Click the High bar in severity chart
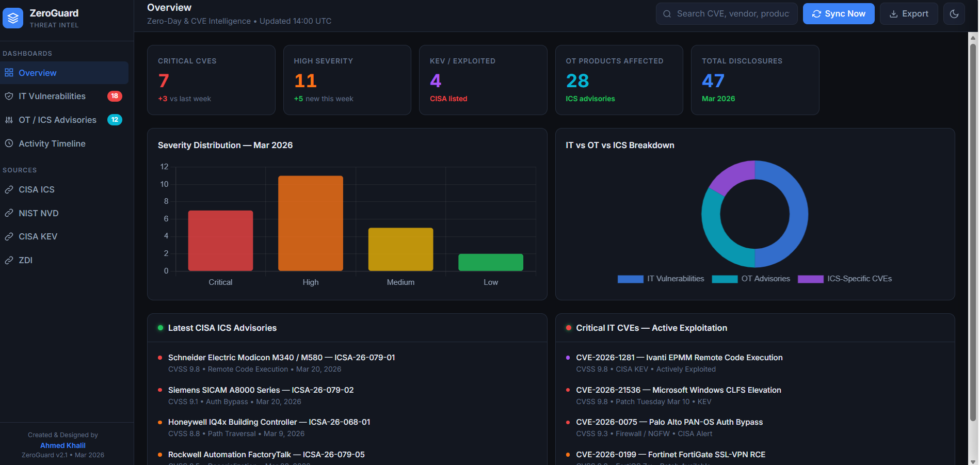Viewport: 980px width, 465px height. coord(311,223)
